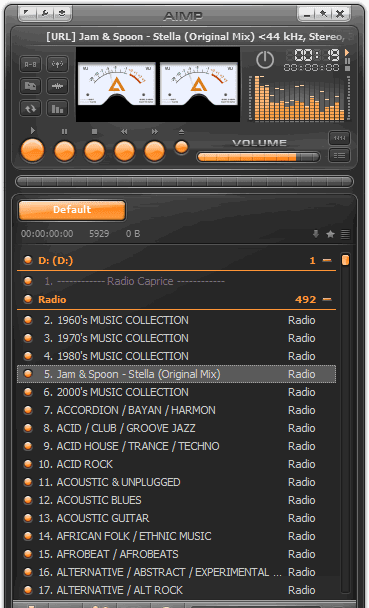Click the down-arrow icon in playlist header
This screenshot has height=608, width=369.
tap(316, 234)
